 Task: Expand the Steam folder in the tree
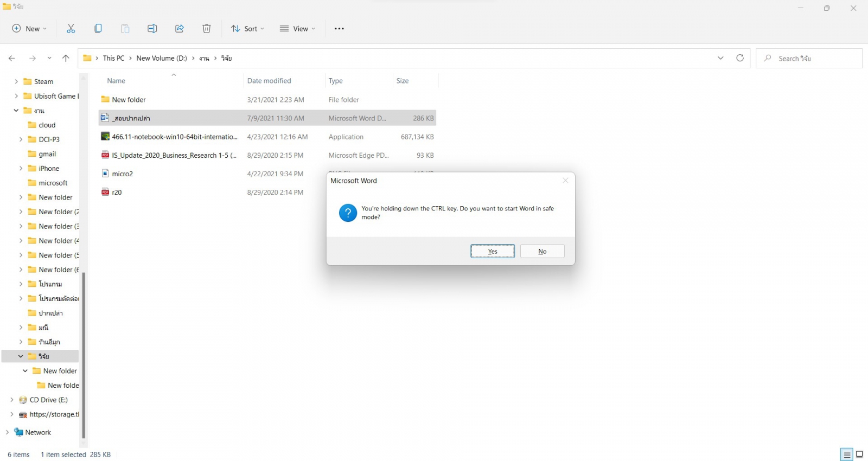pos(16,81)
